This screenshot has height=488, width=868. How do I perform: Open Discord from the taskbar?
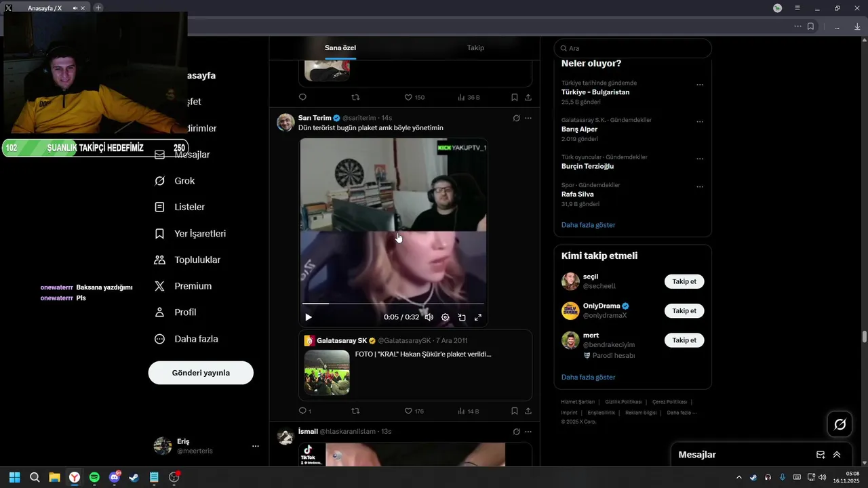(115, 478)
